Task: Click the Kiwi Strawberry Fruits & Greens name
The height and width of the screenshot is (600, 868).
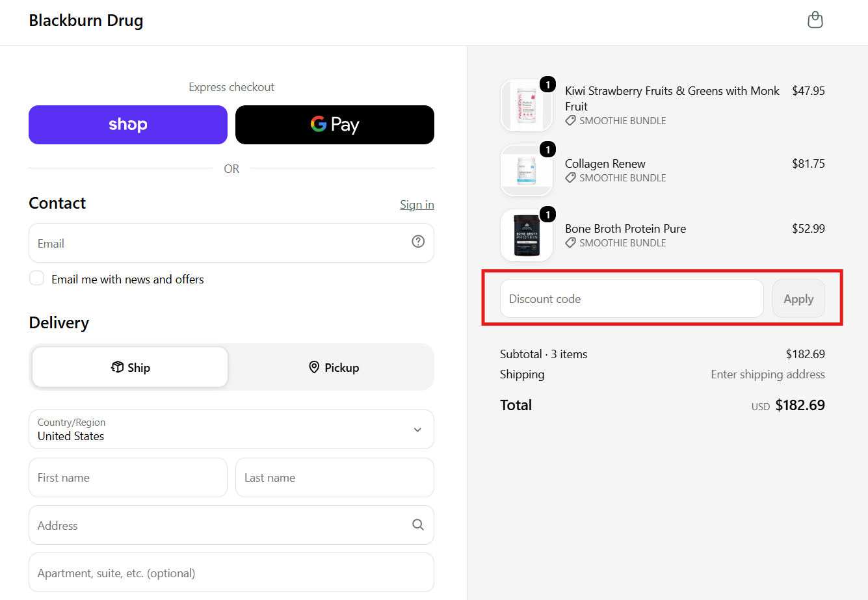Action: [672, 99]
